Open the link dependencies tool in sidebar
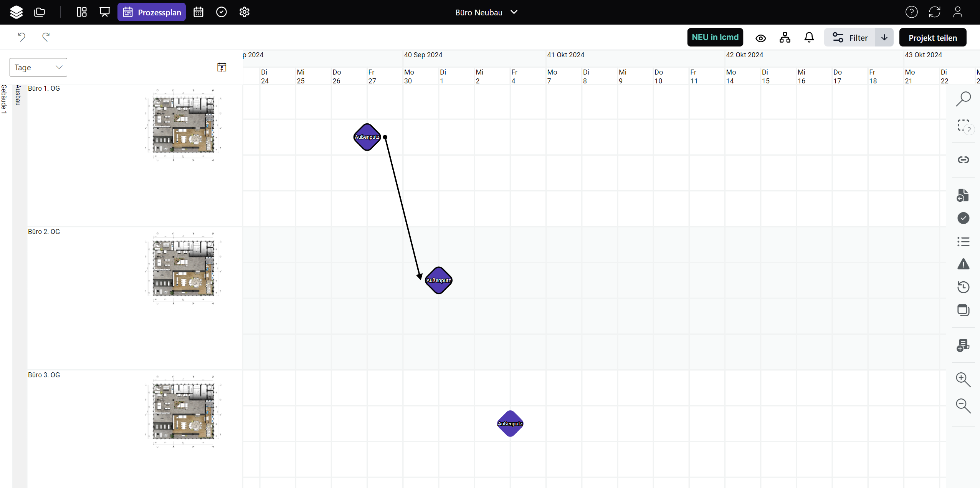The height and width of the screenshot is (488, 980). 963,160
